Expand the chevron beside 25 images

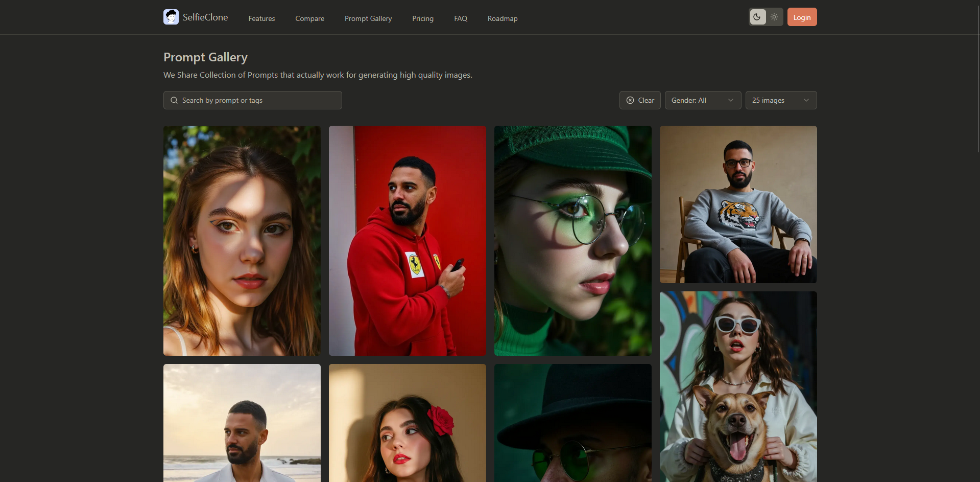point(806,100)
